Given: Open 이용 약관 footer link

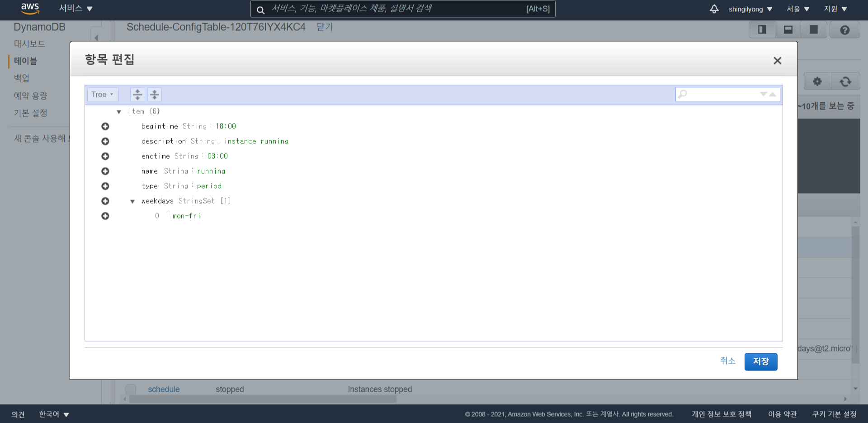Looking at the screenshot, I should pos(783,414).
